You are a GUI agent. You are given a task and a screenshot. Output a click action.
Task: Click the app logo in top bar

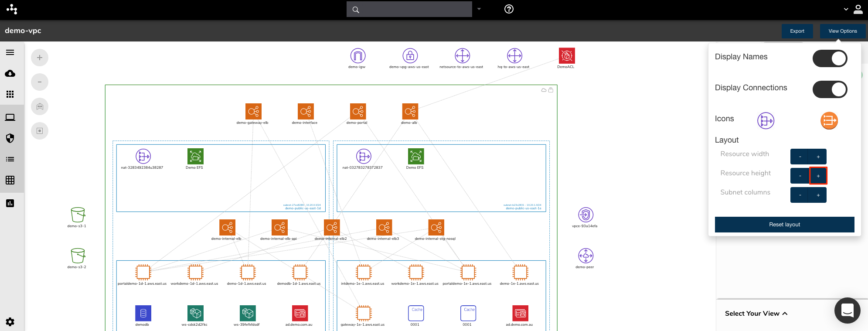12,9
